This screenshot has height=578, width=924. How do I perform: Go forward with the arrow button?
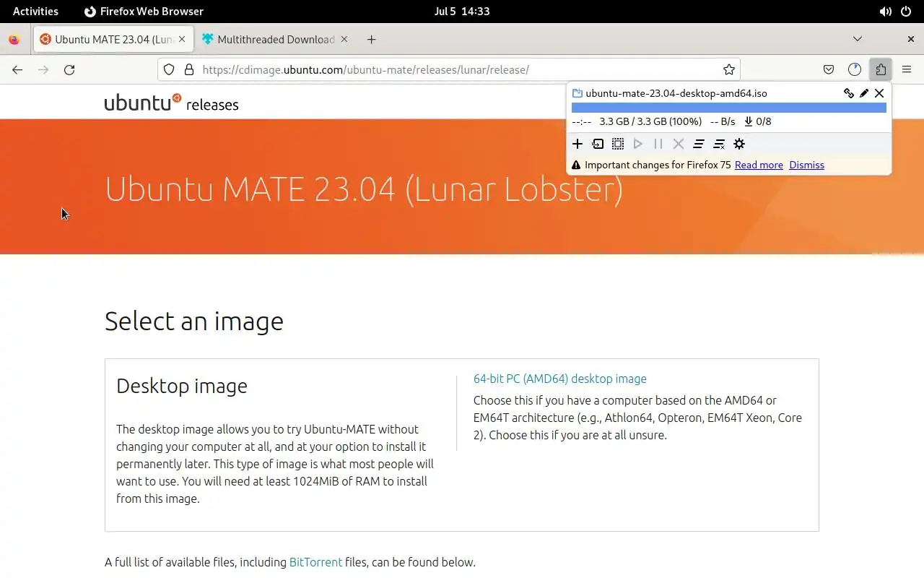tap(43, 70)
